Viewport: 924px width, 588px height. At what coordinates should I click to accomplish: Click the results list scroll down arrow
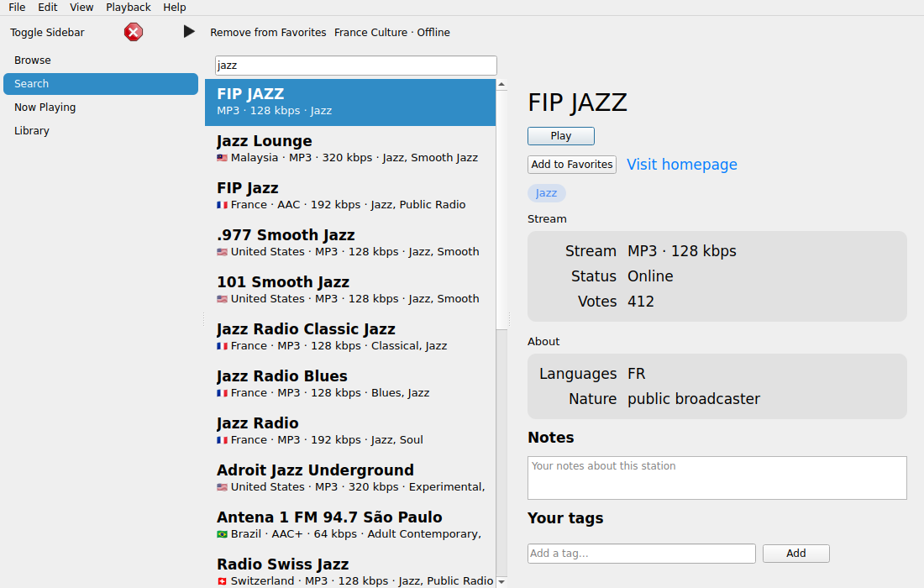click(501, 582)
